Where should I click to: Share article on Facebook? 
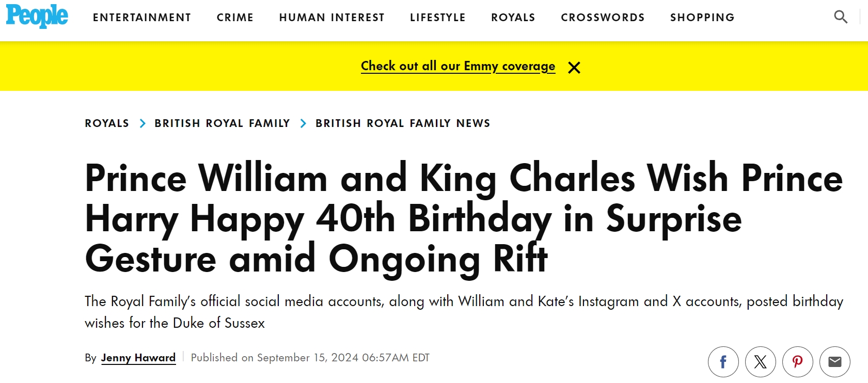pos(723,362)
